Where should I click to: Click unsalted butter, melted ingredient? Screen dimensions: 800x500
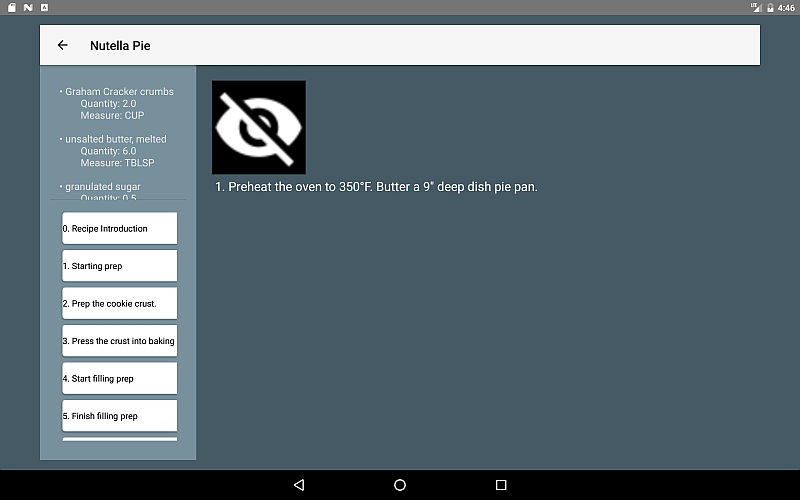point(115,139)
